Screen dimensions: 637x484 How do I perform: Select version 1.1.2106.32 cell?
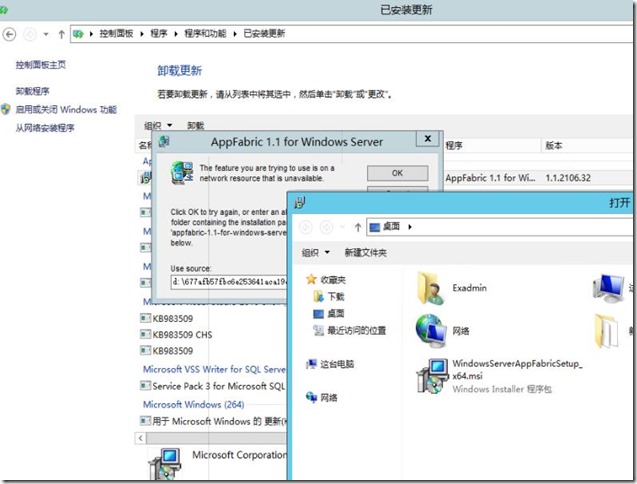click(568, 178)
